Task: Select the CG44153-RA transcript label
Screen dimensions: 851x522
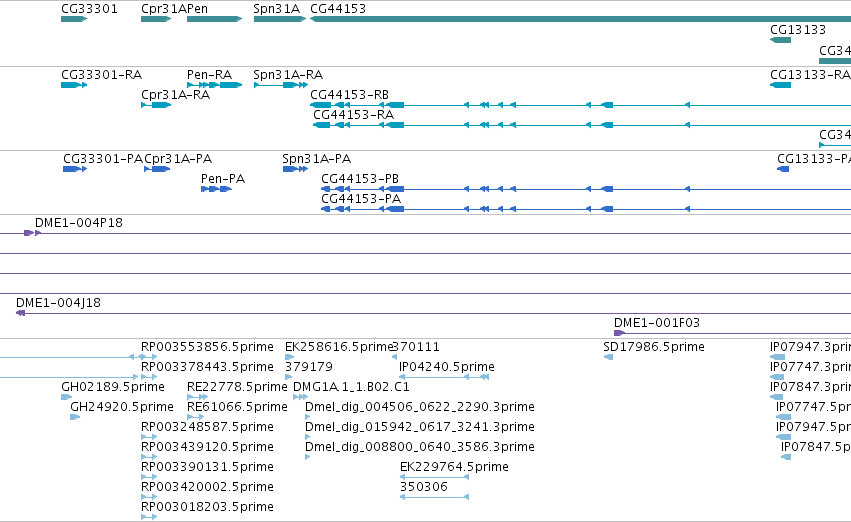Action: pyautogui.click(x=353, y=114)
